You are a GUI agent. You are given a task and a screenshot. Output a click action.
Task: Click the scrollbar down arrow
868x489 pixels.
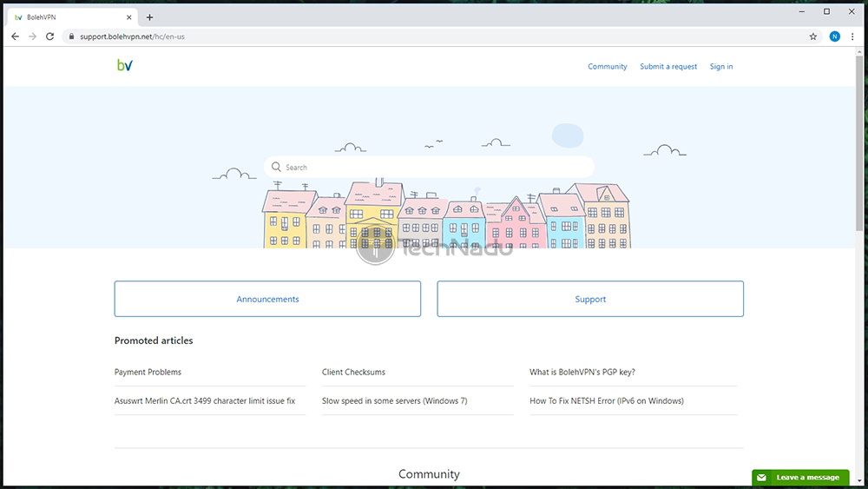(859, 481)
